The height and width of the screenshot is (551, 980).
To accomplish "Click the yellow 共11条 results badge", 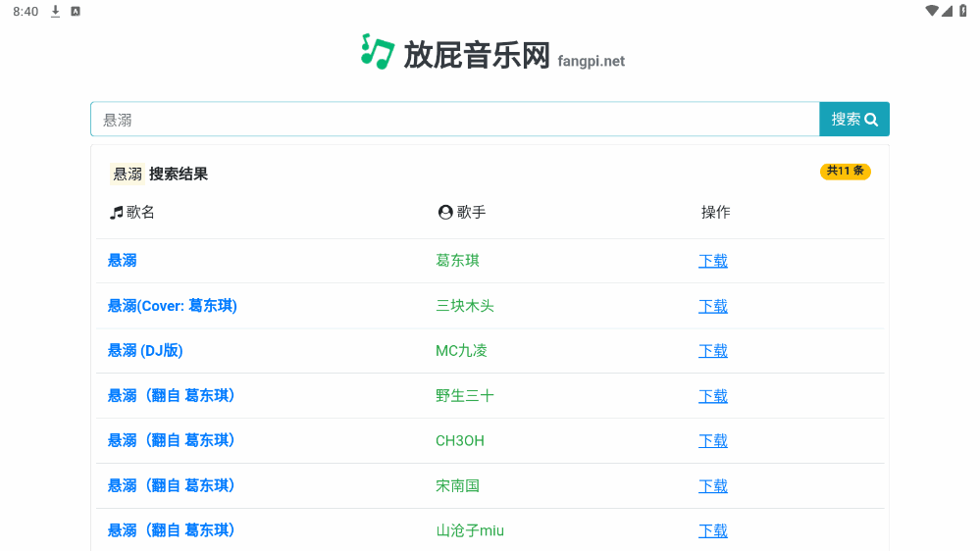I will (845, 172).
